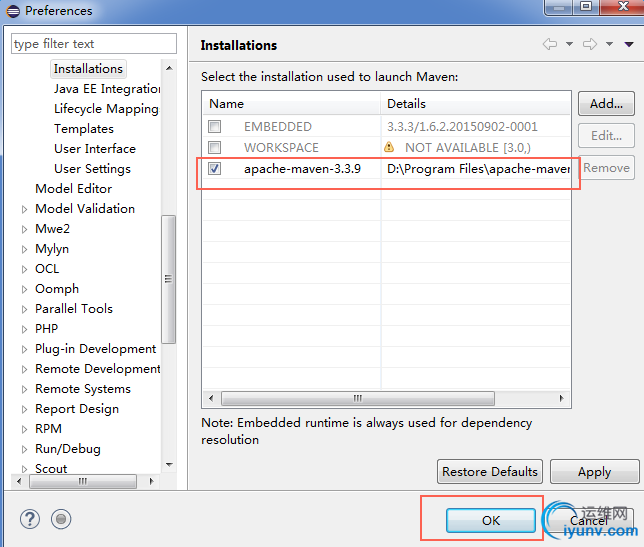
Task: Open the forward history dropdown arrow
Action: pos(610,44)
